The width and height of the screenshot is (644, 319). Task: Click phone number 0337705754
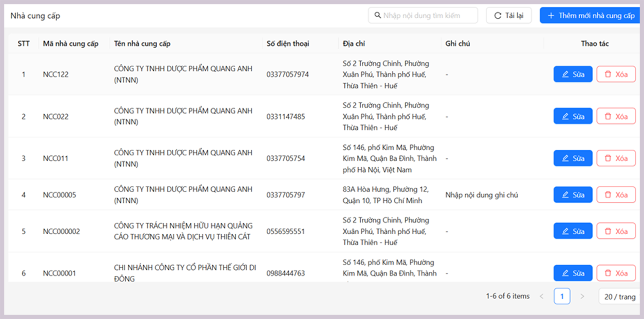pos(285,158)
